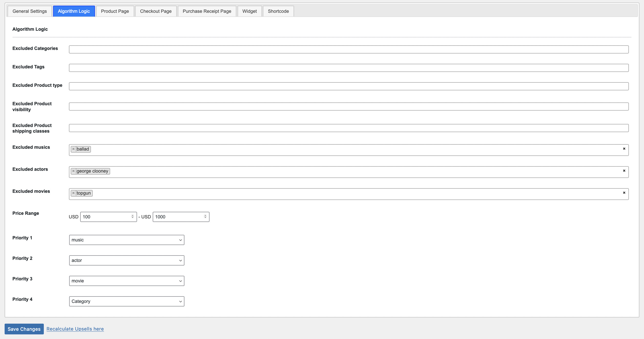Open the Priority 1 dropdown
Screen dimensions: 644x339
pyautogui.click(x=127, y=240)
